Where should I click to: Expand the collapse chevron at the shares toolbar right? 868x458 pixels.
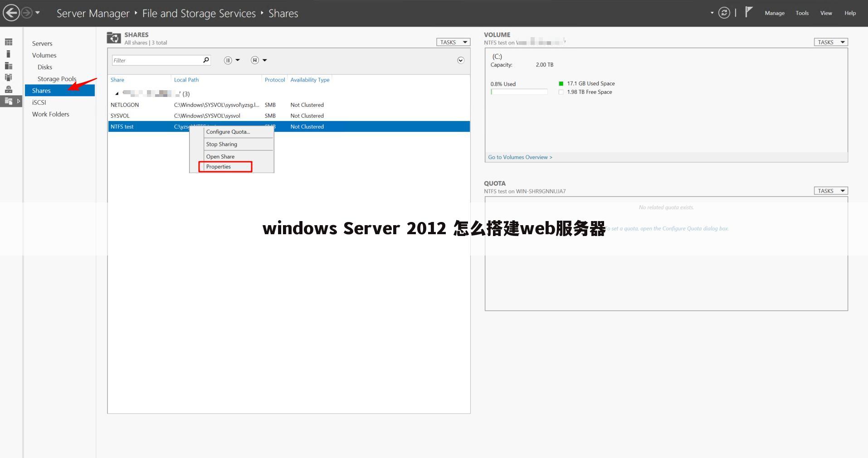click(460, 60)
